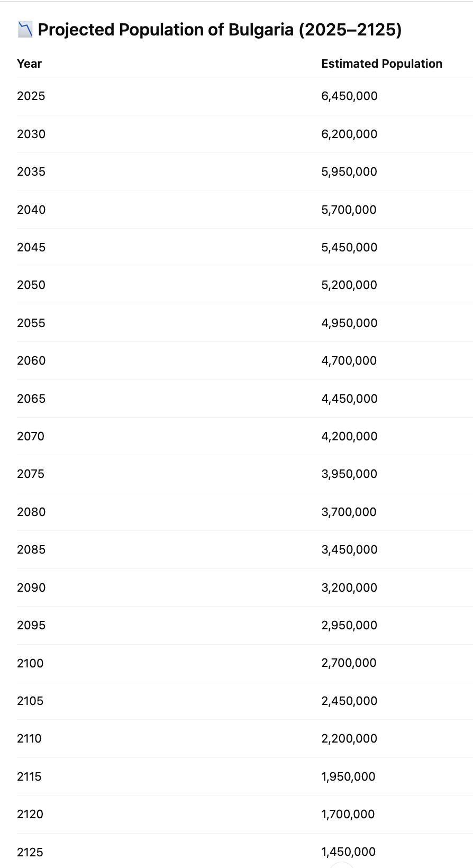The width and height of the screenshot is (473, 868).
Task: Click the year 2070 cell
Action: pyautogui.click(x=31, y=436)
